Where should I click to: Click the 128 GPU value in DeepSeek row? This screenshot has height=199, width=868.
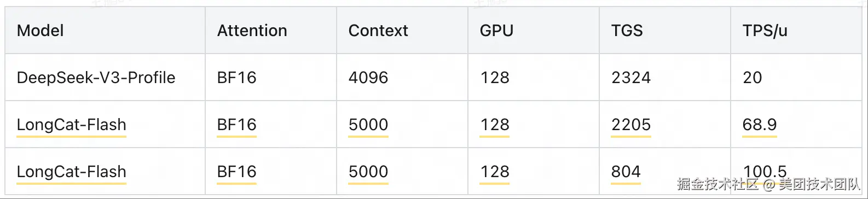click(x=495, y=78)
